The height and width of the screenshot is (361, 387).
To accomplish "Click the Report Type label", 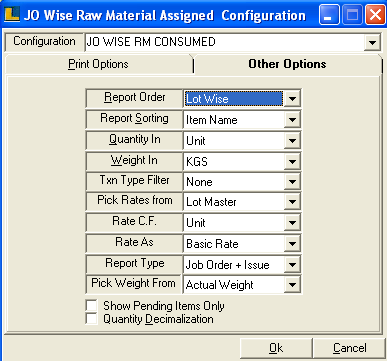I will (x=134, y=263).
